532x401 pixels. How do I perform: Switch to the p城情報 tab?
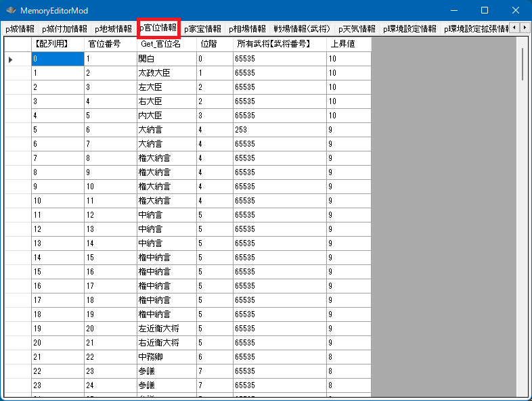(x=20, y=29)
